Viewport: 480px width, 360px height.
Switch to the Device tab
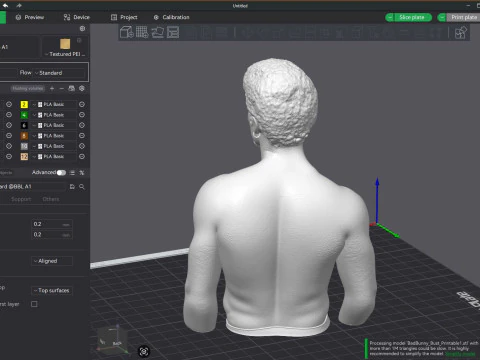pyautogui.click(x=77, y=17)
